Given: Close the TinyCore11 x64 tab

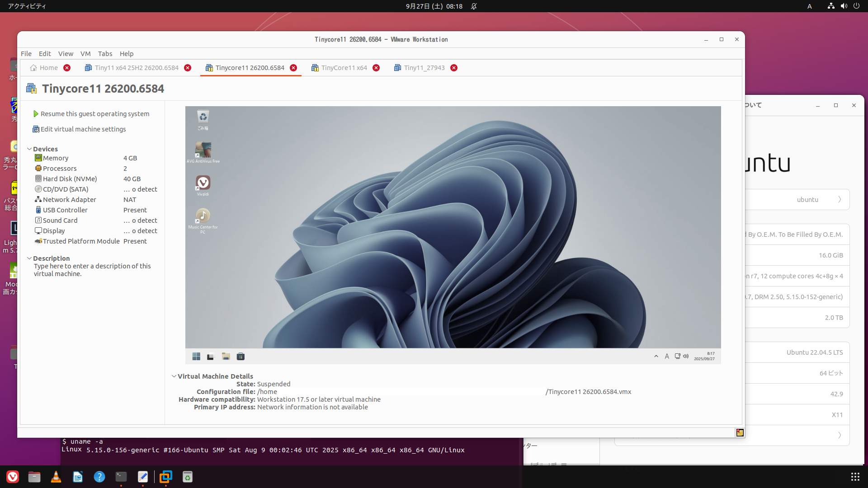Looking at the screenshot, I should (376, 68).
